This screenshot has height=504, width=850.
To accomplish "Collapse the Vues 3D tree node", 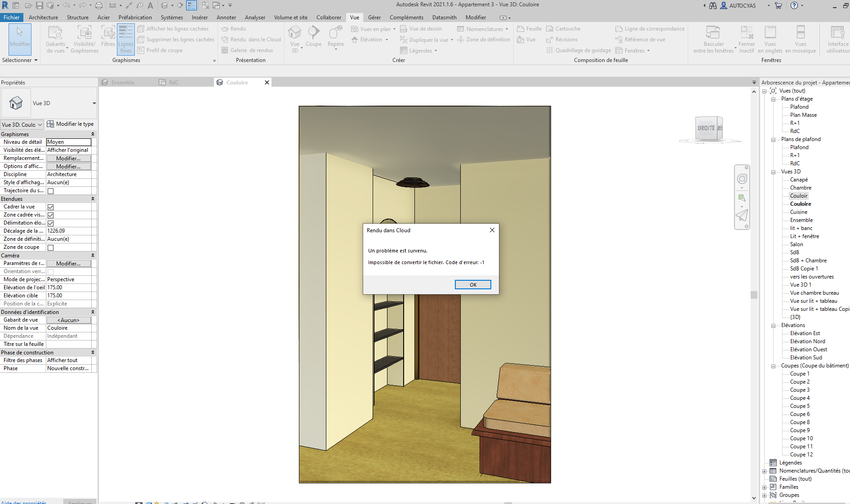I will pyautogui.click(x=773, y=172).
